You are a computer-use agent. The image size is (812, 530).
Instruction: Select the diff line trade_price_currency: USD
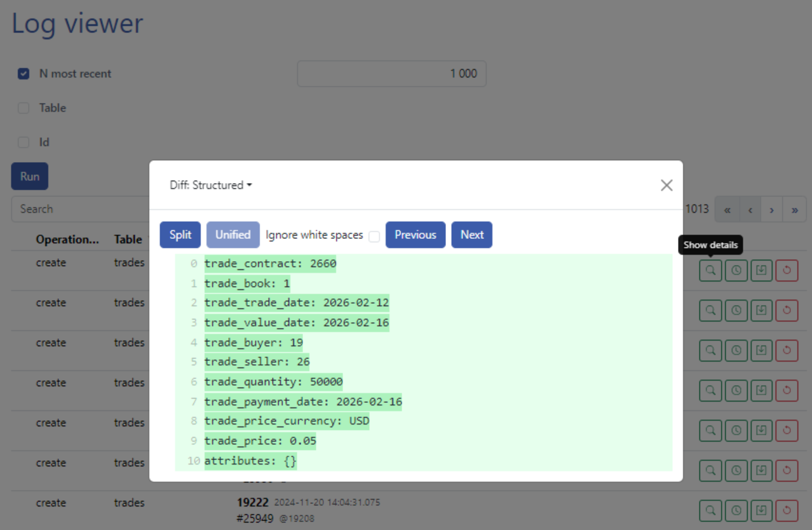[x=287, y=421]
